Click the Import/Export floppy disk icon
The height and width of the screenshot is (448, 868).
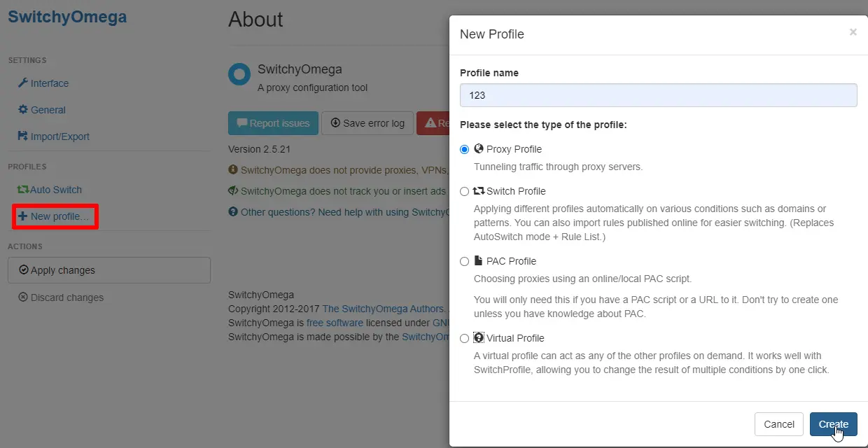(x=23, y=136)
